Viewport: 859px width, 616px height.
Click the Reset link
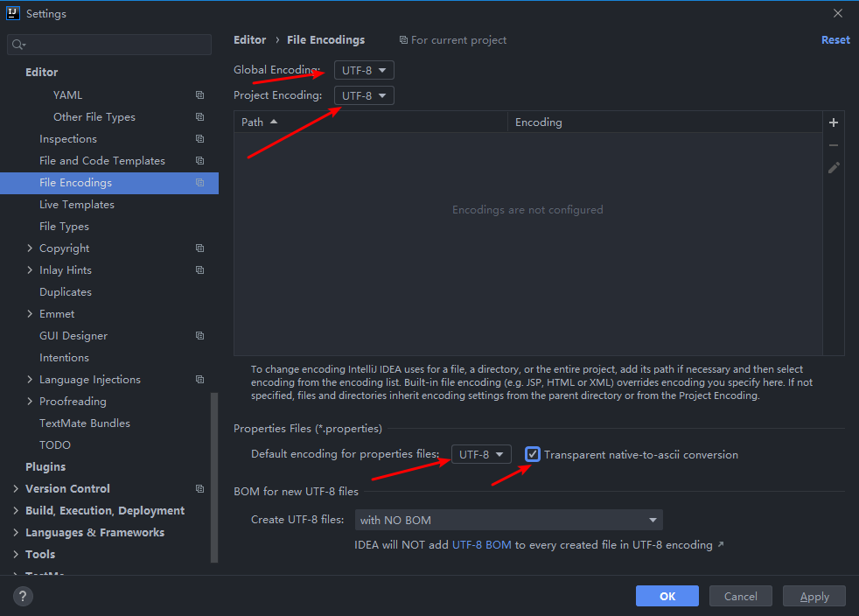[x=835, y=40]
